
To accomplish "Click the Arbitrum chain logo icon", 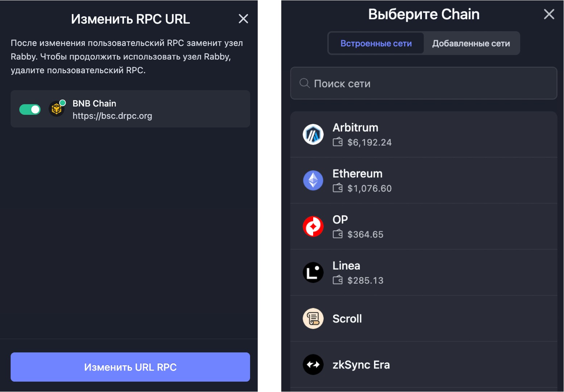I will click(313, 134).
